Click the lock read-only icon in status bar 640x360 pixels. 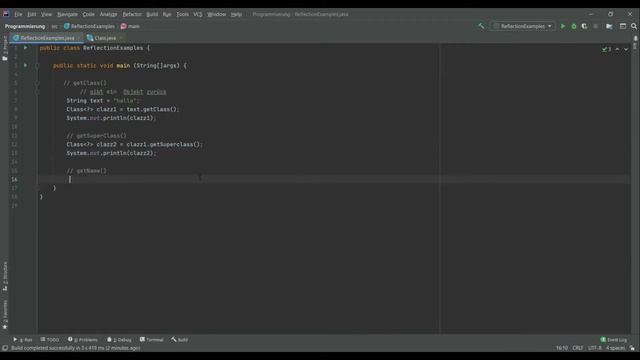click(x=632, y=348)
